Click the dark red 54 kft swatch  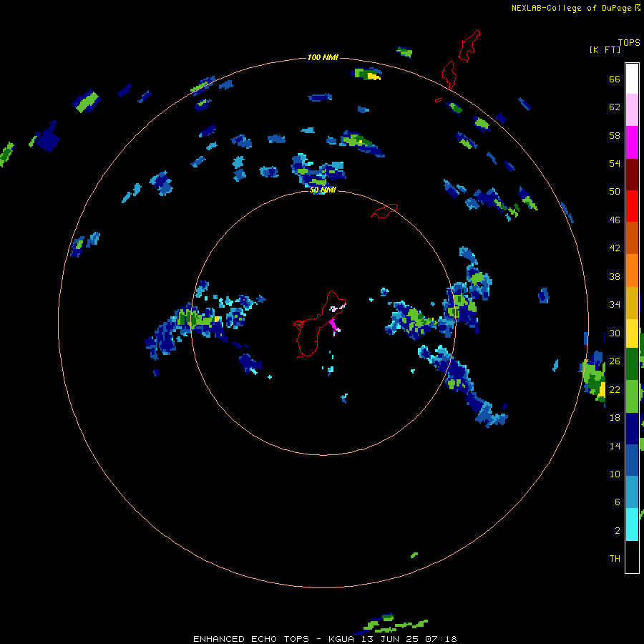(632, 174)
